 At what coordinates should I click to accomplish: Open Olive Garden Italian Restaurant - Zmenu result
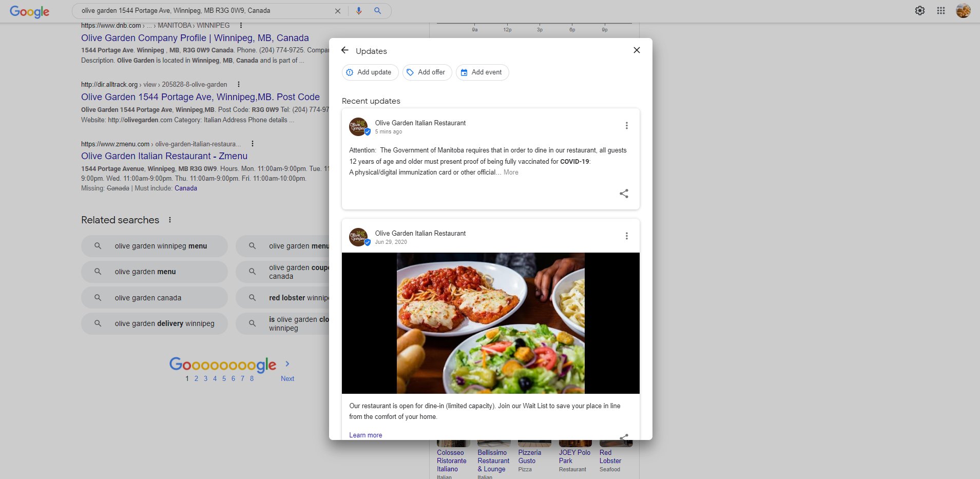click(164, 156)
